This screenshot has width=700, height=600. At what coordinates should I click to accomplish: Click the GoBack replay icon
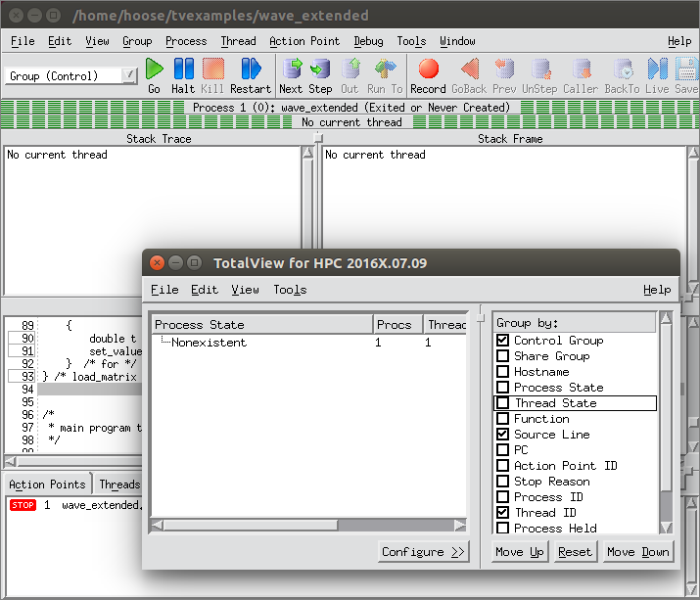469,69
